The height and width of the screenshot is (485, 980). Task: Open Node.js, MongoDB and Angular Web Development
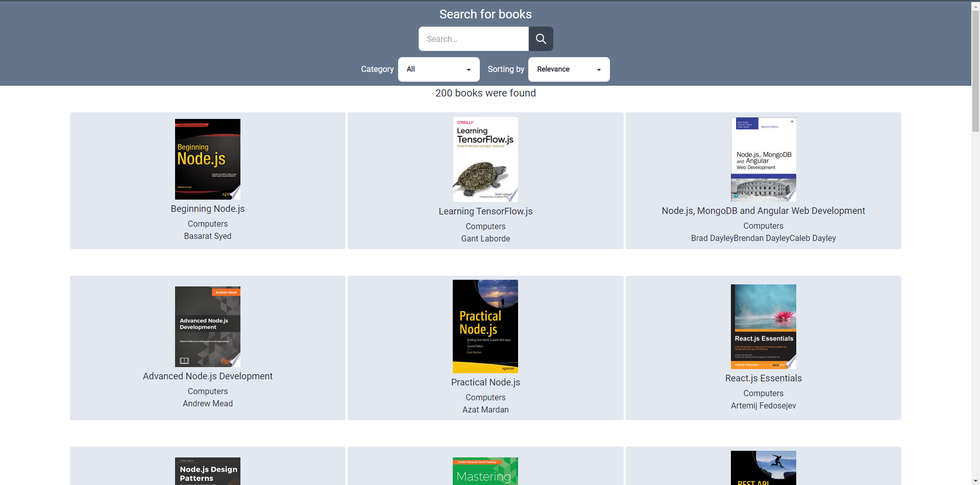point(763,210)
